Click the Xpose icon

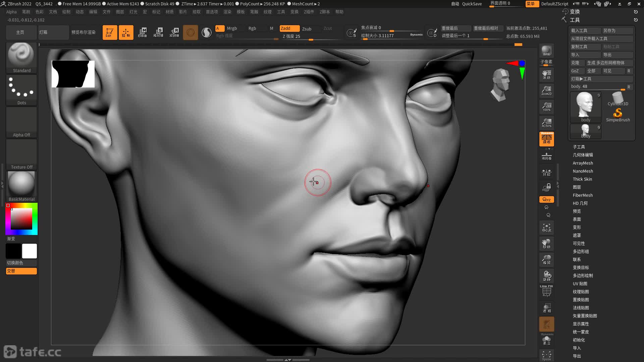(x=546, y=355)
